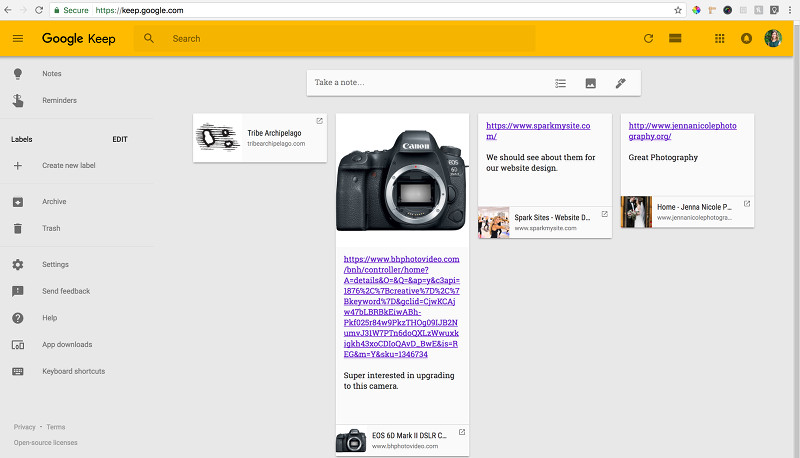Click the Tribe Archipelago logo thumbnail
800x458 pixels.
(x=217, y=138)
